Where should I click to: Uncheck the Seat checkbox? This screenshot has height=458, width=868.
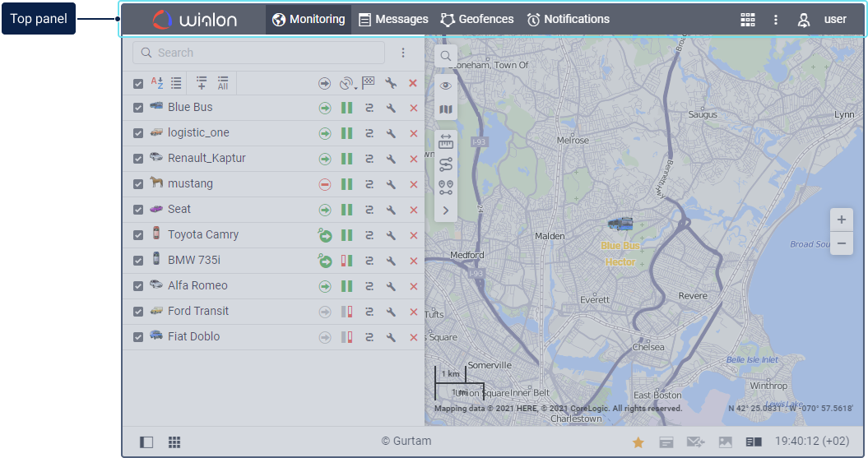tap(138, 210)
